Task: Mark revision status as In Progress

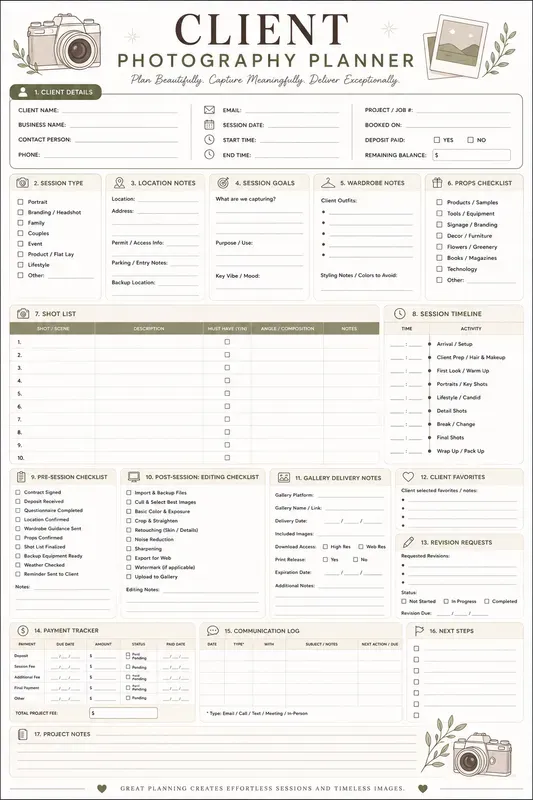Action: tap(446, 601)
